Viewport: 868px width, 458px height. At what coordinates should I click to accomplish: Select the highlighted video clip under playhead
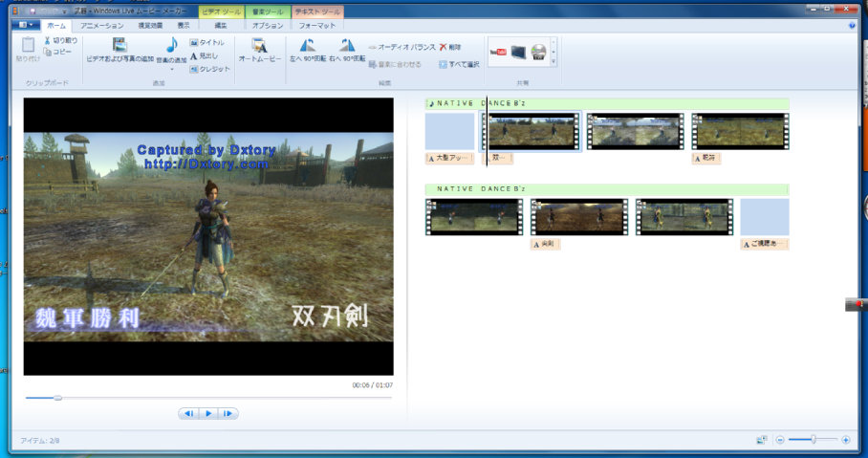[531, 131]
